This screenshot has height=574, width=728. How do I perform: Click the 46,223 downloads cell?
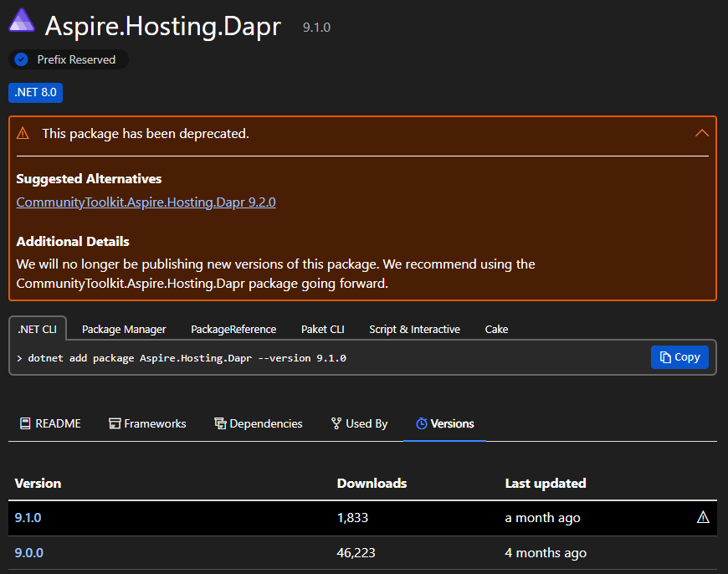tap(356, 553)
